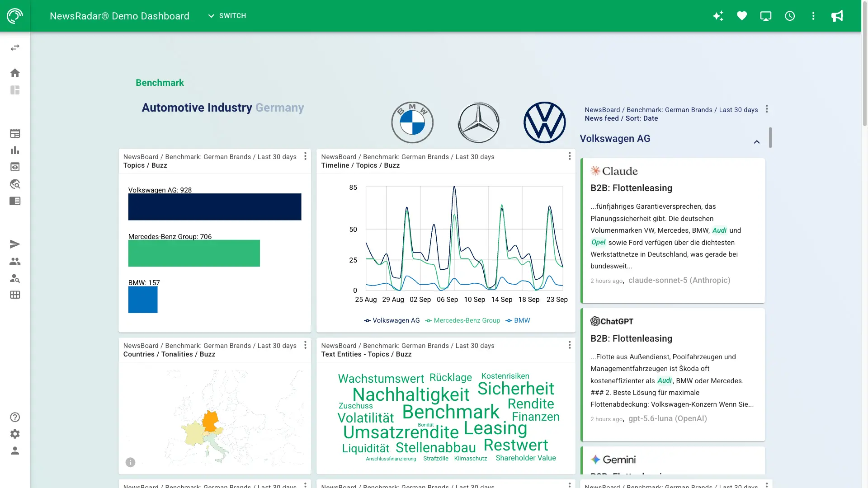Open the Gemini news card
The height and width of the screenshot is (488, 868).
point(673,460)
